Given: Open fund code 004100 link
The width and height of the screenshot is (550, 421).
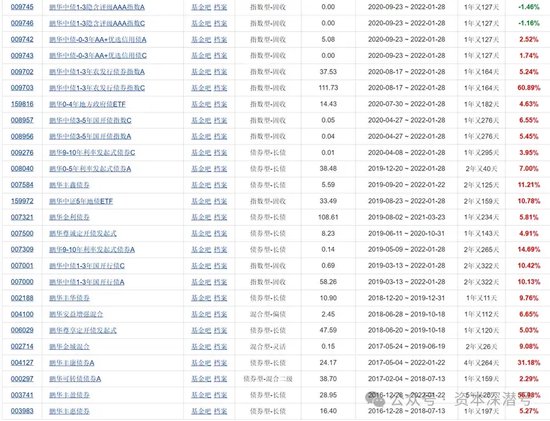Looking at the screenshot, I should point(22,314).
